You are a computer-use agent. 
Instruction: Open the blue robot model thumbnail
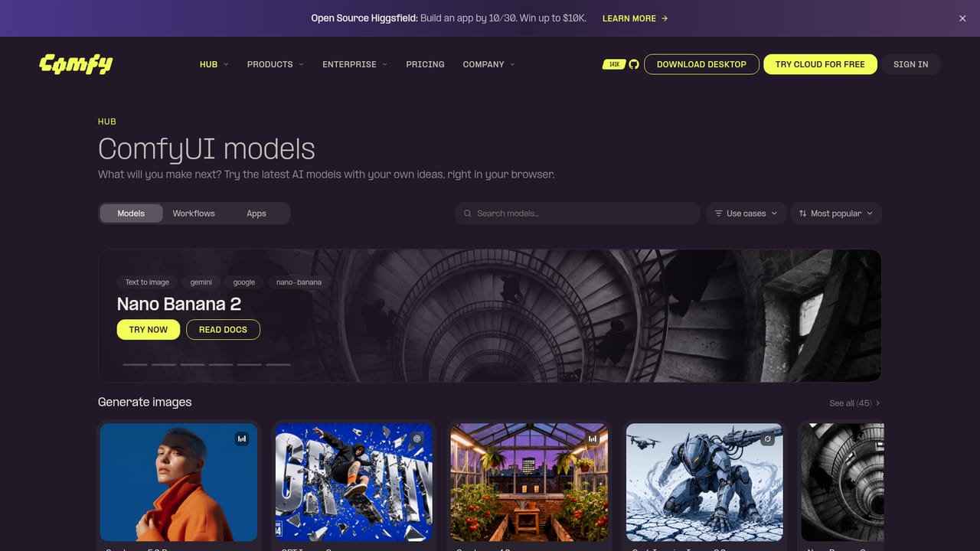[704, 482]
